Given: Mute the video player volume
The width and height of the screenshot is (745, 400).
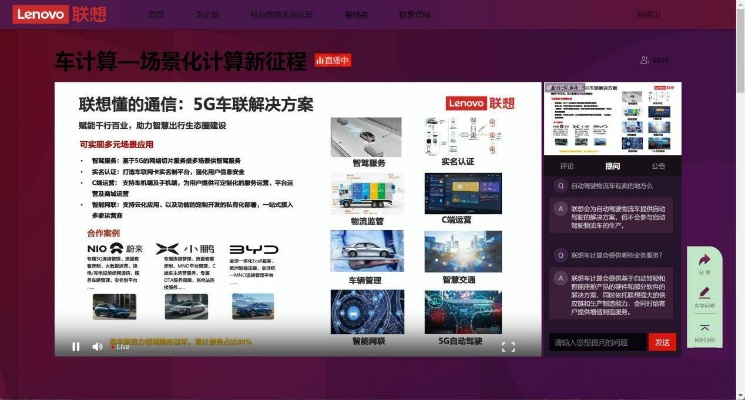Looking at the screenshot, I should tap(97, 347).
